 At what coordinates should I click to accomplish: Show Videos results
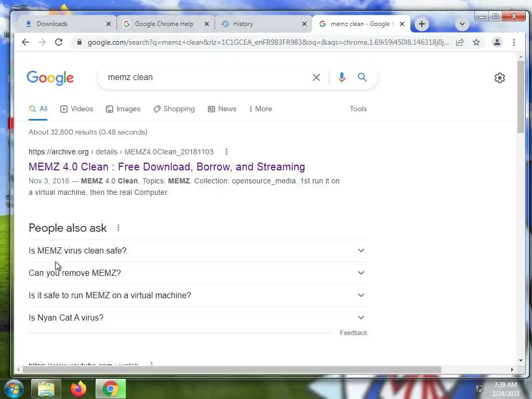(x=77, y=109)
